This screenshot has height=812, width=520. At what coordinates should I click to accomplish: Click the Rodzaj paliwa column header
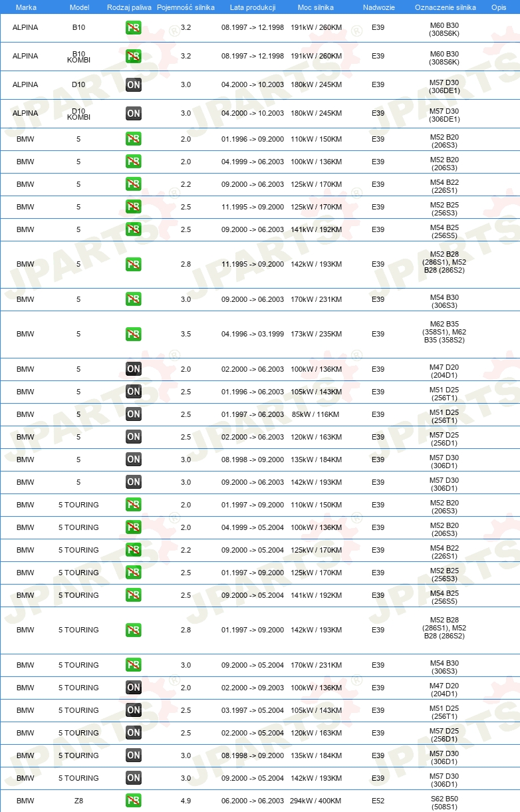coord(129,7)
